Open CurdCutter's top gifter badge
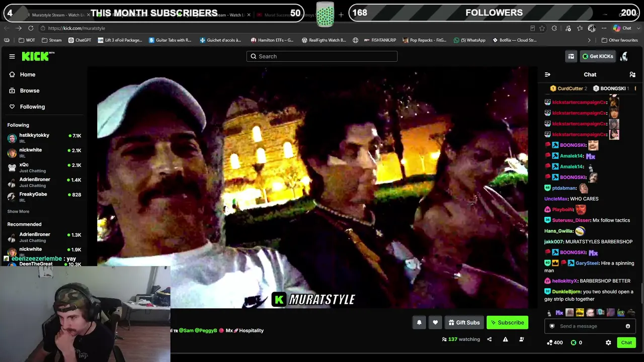644x362 pixels. tap(569, 88)
